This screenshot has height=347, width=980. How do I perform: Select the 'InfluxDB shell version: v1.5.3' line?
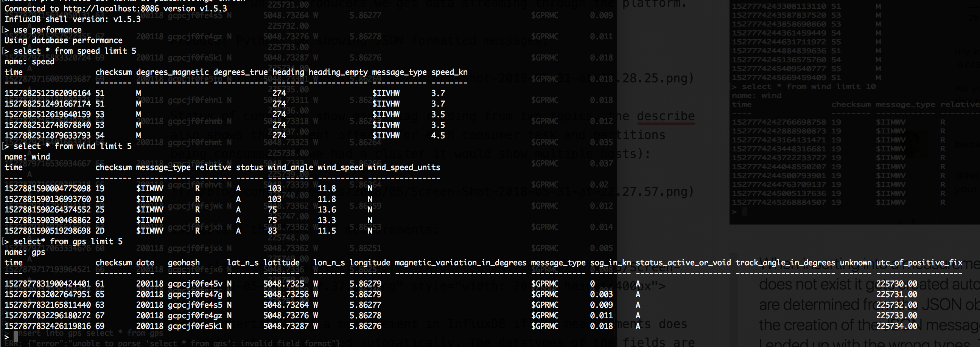coord(73,19)
